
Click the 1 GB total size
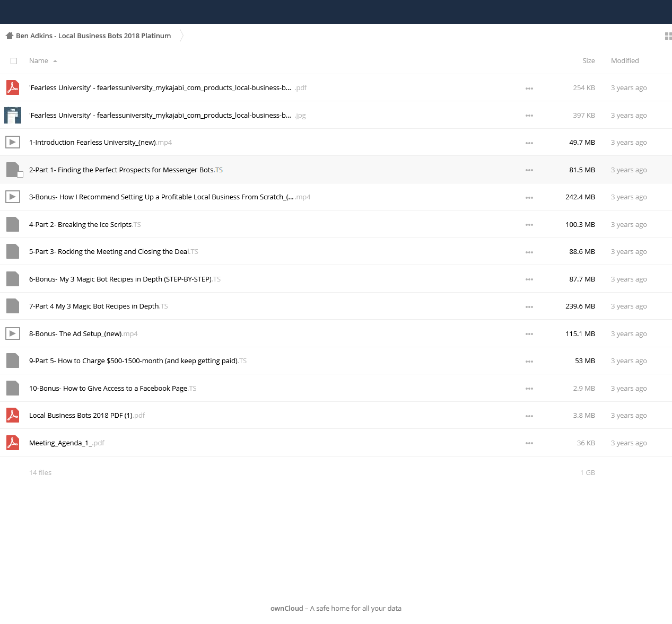click(x=588, y=473)
